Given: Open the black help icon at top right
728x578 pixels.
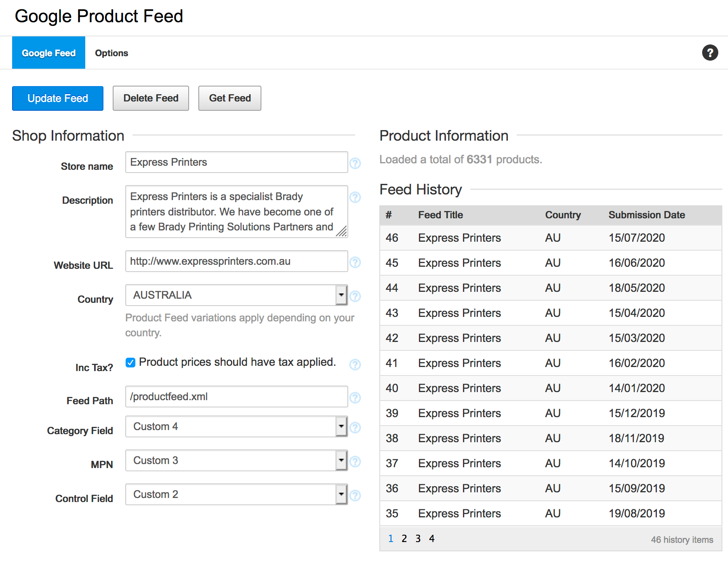Looking at the screenshot, I should coord(710,53).
